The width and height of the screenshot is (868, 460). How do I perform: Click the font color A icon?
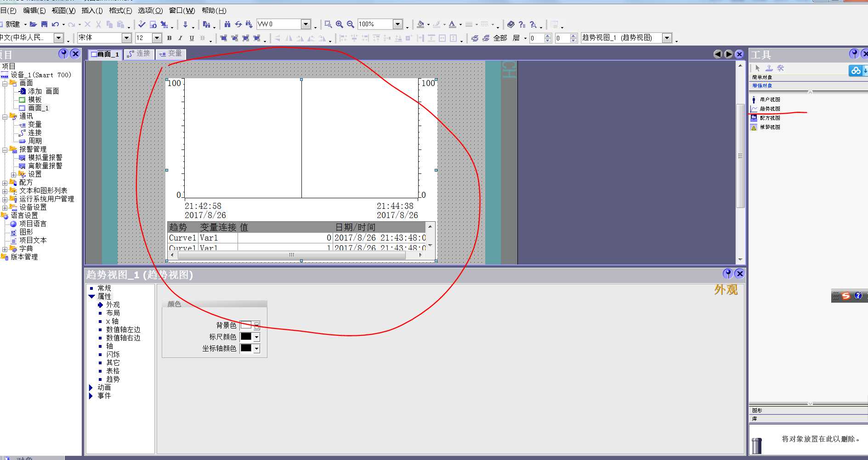point(453,24)
